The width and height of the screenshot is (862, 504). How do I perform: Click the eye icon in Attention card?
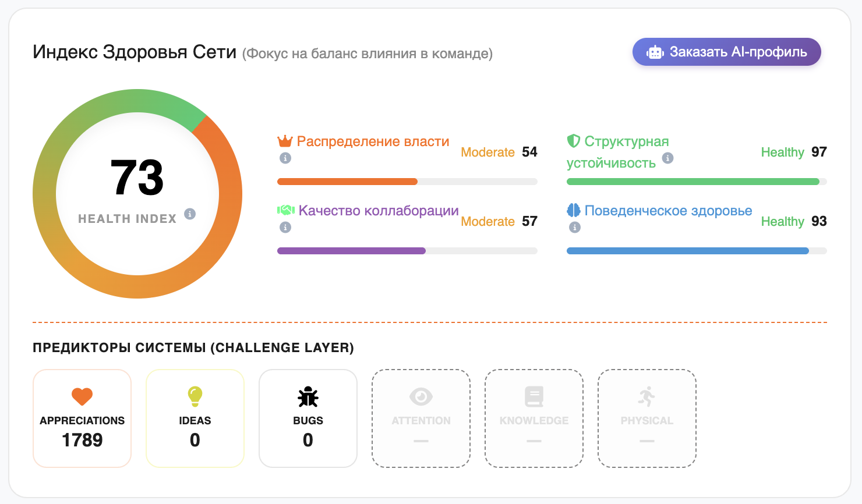[421, 397]
